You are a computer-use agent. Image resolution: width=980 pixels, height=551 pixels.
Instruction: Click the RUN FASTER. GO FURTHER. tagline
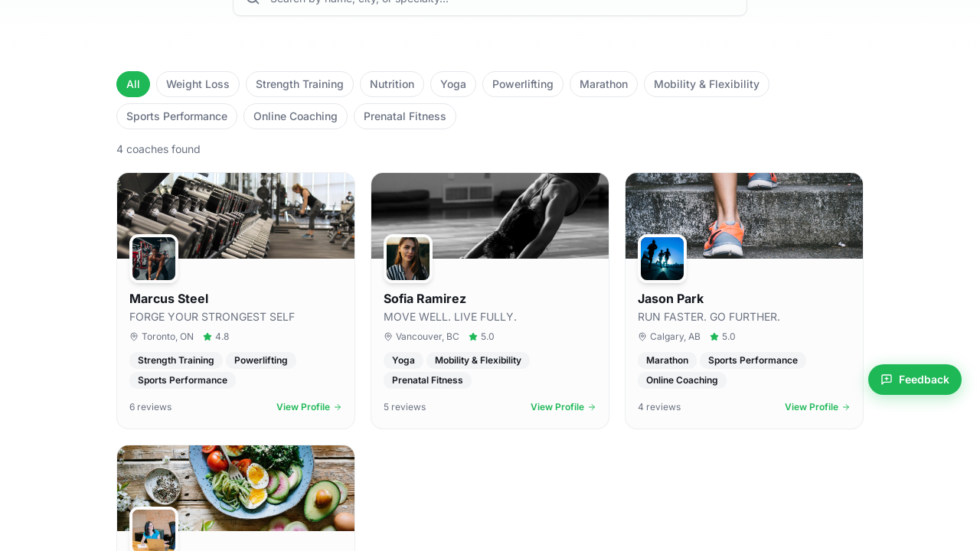point(709,317)
